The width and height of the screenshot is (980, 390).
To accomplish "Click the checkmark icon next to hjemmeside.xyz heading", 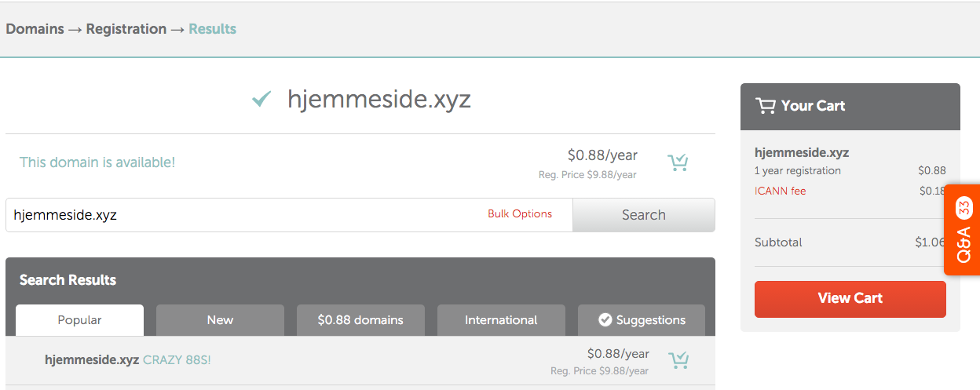I will click(x=261, y=99).
